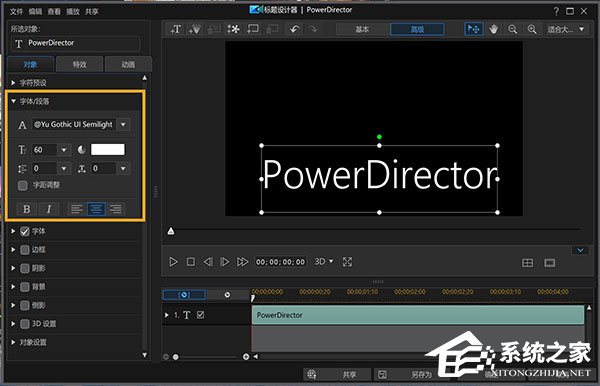Screen dimensions: 600x386
Task: Step to the next frame
Action: pos(225,262)
